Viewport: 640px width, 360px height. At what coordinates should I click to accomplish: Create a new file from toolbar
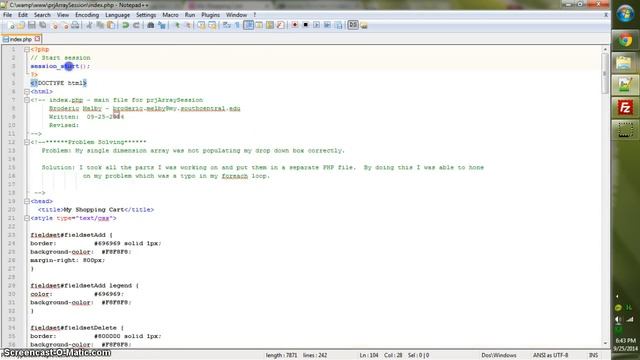(x=11, y=25)
